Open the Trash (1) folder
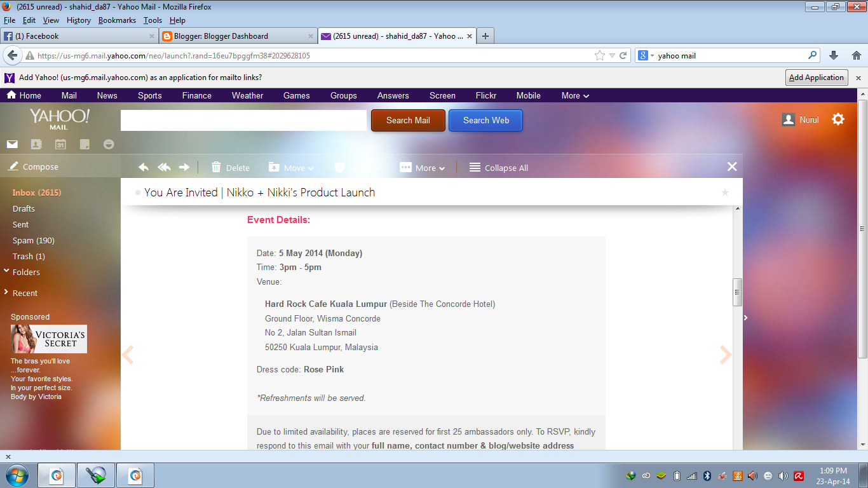 click(x=29, y=256)
